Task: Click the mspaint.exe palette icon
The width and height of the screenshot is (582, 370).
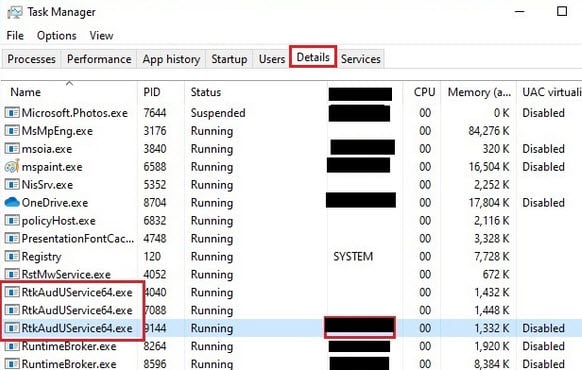Action: 12,167
